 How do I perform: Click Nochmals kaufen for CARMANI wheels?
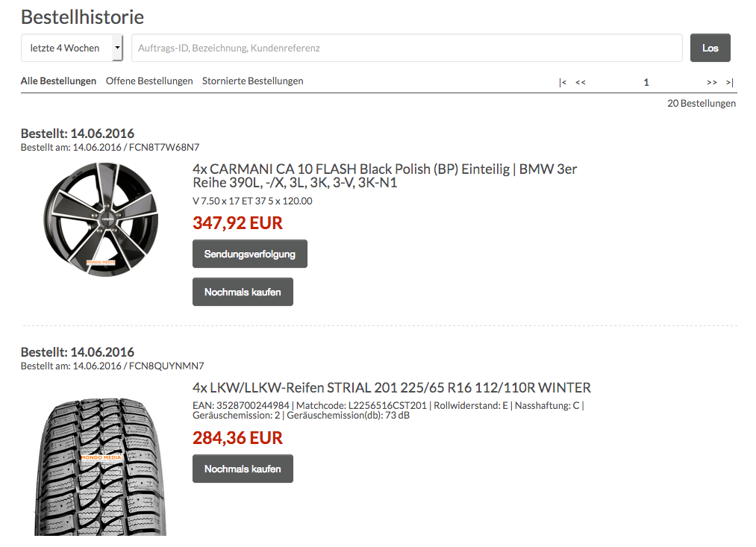click(x=243, y=292)
